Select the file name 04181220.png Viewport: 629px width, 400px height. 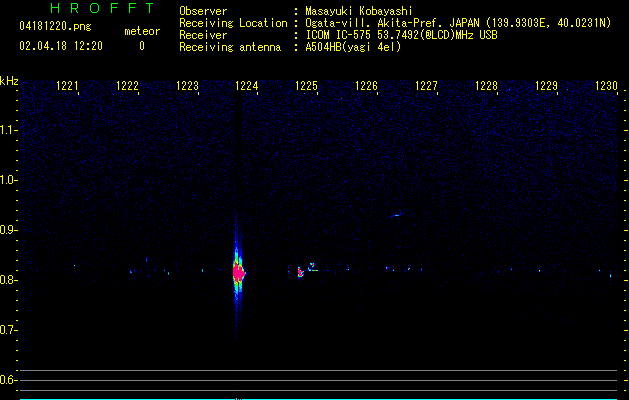click(x=55, y=26)
